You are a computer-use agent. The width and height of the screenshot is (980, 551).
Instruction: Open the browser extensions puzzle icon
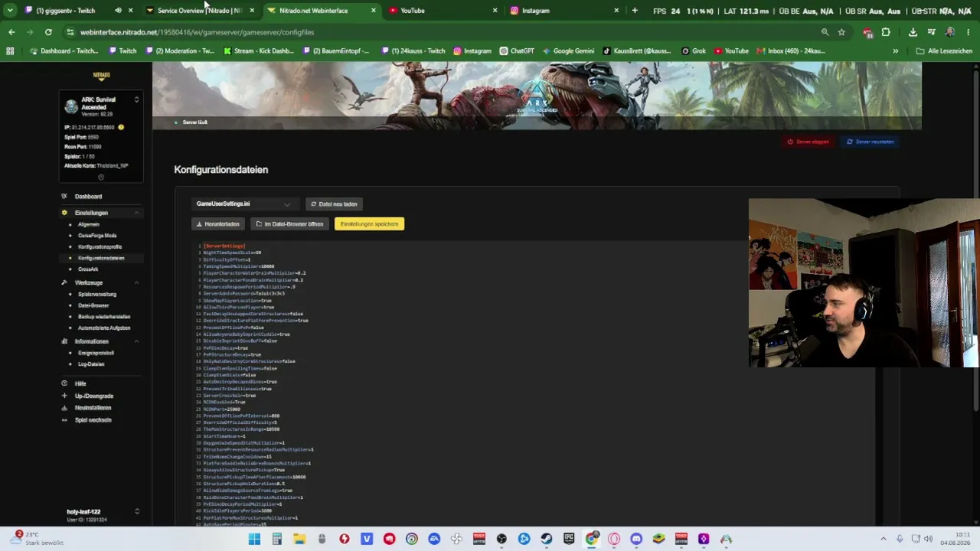pos(886,32)
